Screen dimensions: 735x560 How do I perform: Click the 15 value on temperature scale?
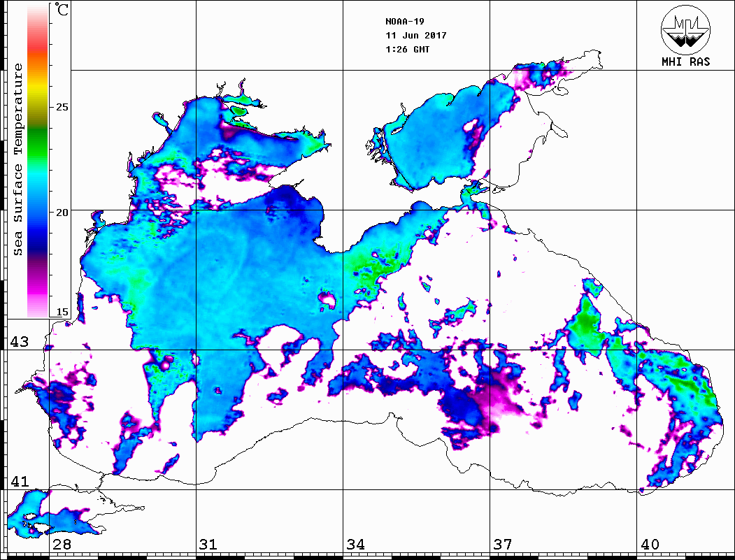62,312
